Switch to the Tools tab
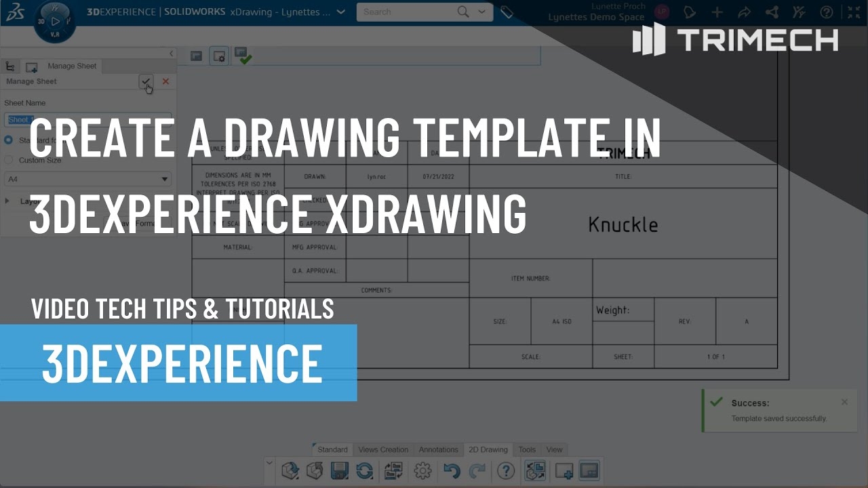Screen dimensions: 868x488 (x=527, y=449)
